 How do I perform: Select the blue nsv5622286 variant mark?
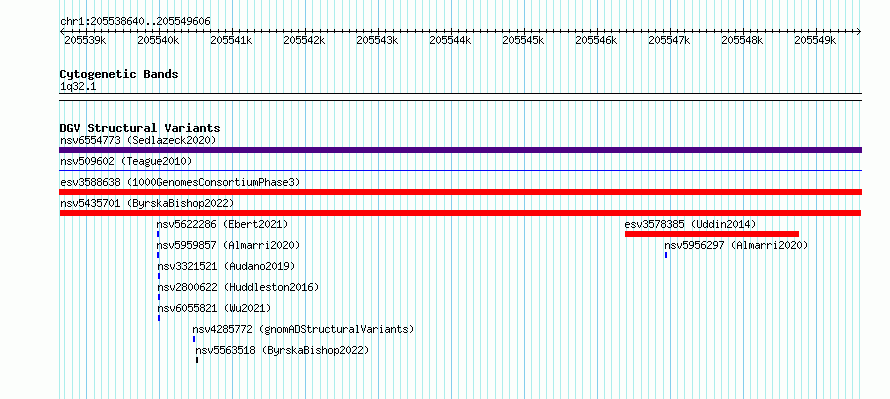tap(158, 234)
